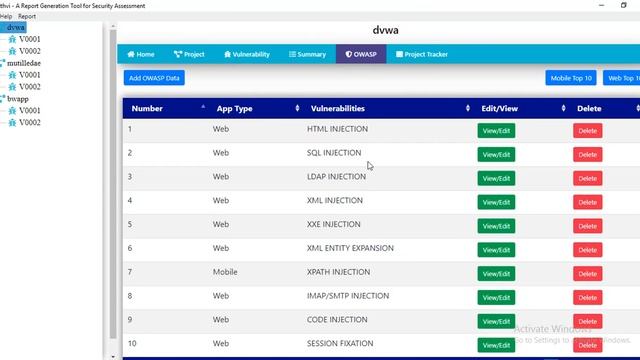Screen dimensions: 640x360
Task: Sort by Vulnerabilities column arrows
Action: 468,108
